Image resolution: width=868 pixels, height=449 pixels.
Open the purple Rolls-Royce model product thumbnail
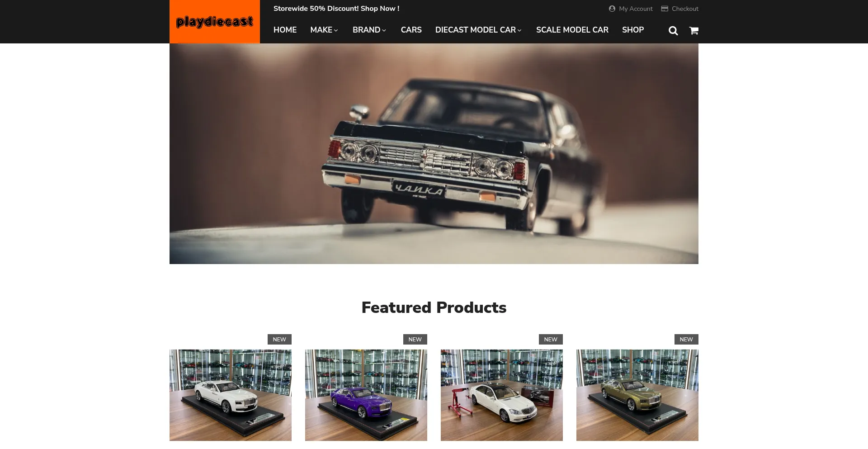[x=366, y=395]
